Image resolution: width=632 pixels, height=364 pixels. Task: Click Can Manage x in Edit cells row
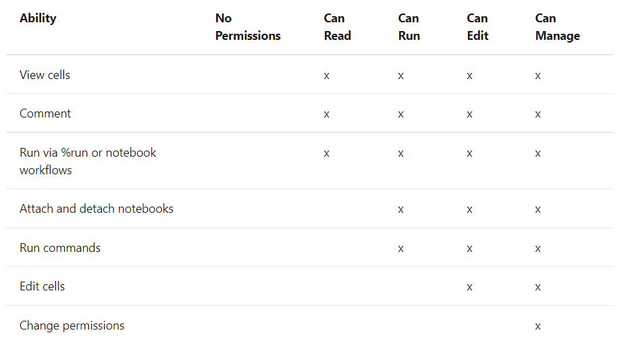[x=537, y=288]
